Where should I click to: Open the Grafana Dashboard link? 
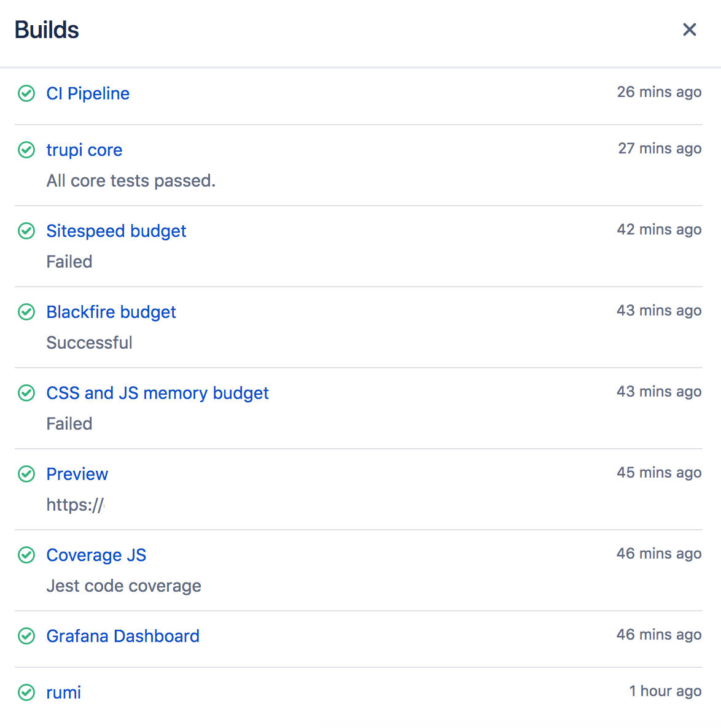click(123, 637)
